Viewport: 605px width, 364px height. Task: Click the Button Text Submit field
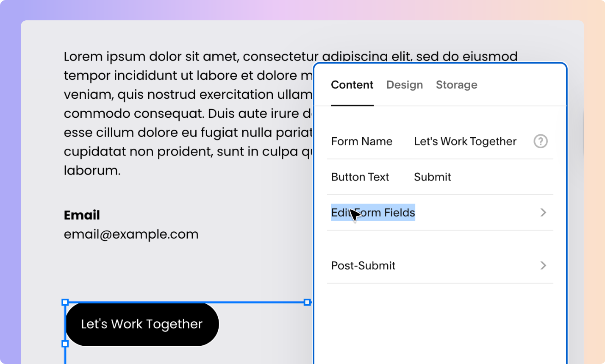tap(433, 177)
